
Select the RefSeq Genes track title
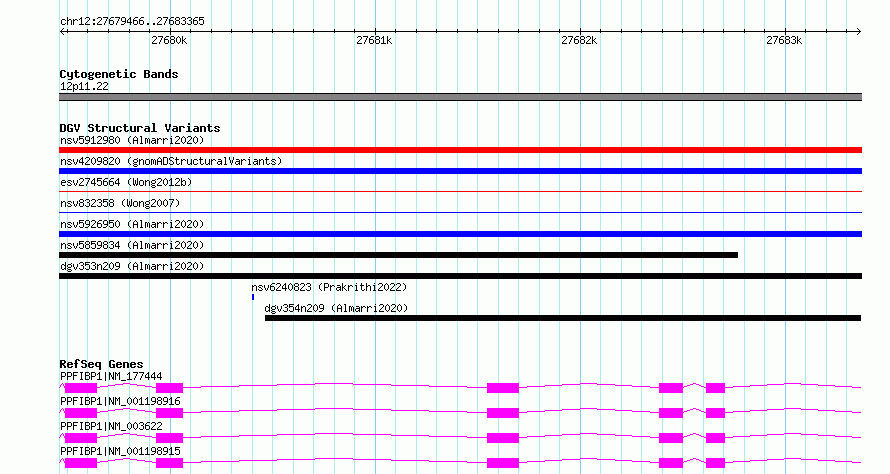[x=101, y=364]
